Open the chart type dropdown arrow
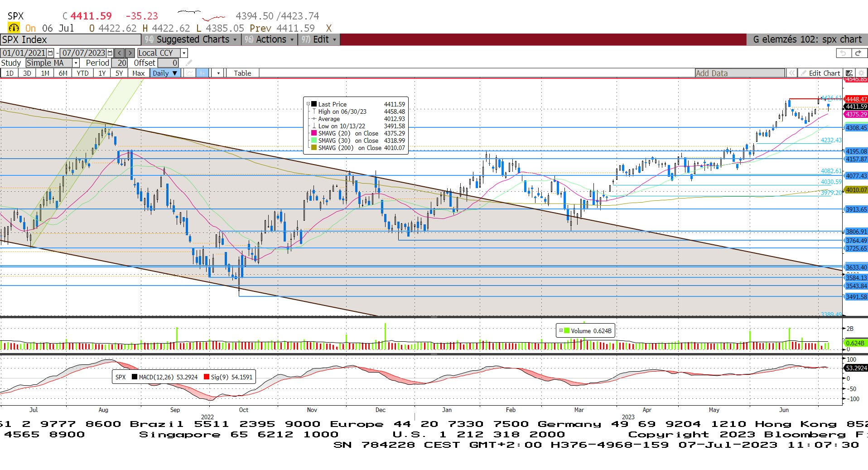The image size is (868, 470). click(218, 73)
